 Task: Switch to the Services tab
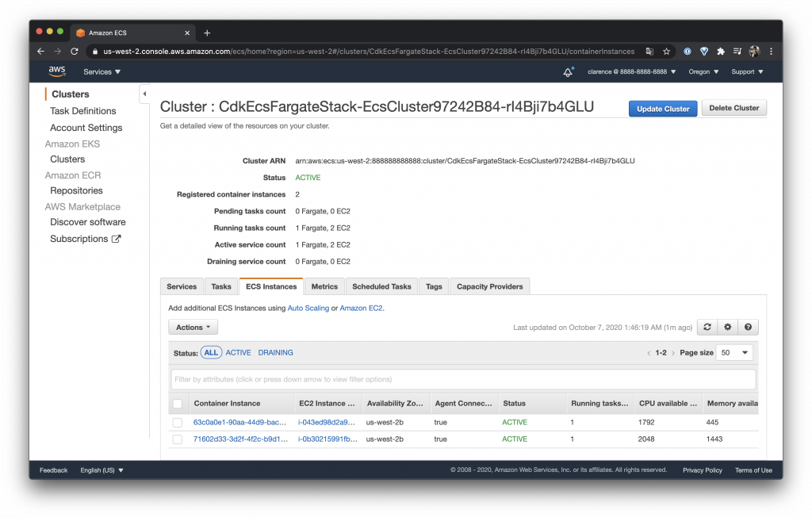tap(182, 286)
